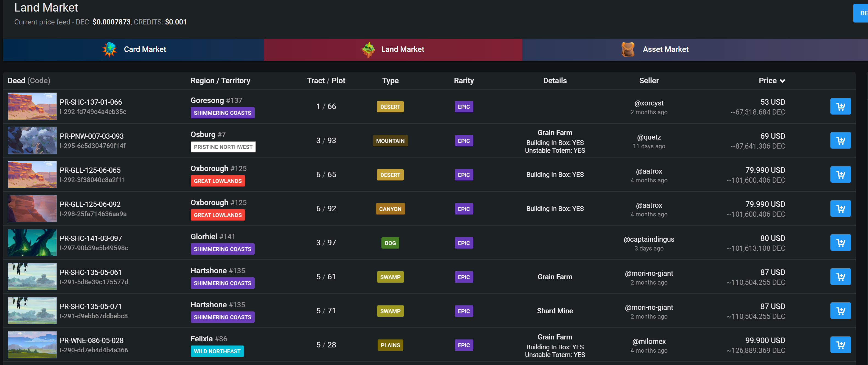Viewport: 868px width, 365px height.
Task: Switch to the Card Market tab
Action: coord(134,50)
